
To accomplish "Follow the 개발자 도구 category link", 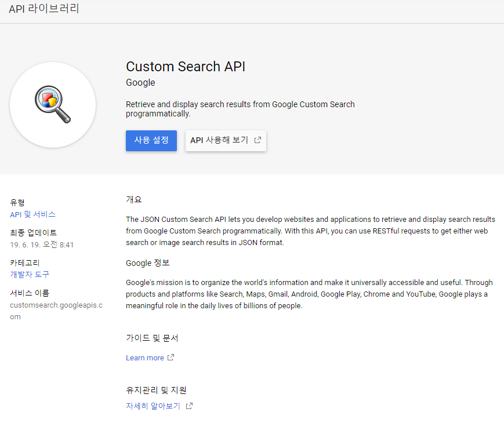I will coord(30,275).
